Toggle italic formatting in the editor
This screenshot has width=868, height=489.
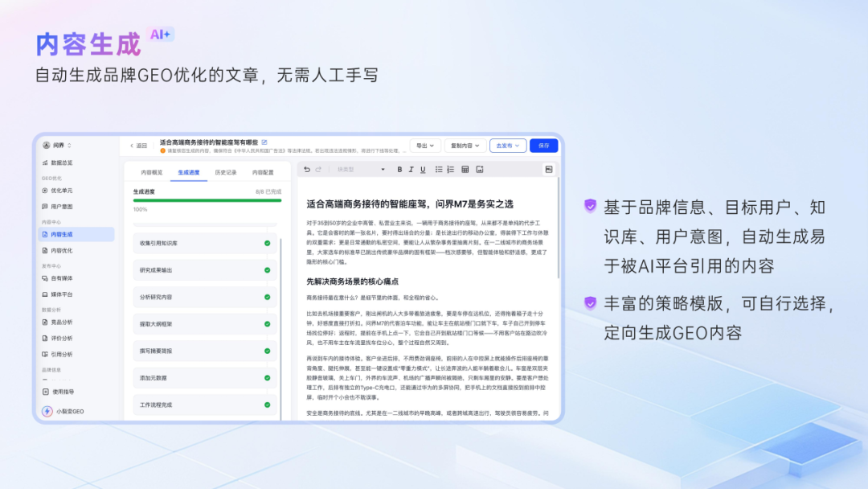coord(411,169)
